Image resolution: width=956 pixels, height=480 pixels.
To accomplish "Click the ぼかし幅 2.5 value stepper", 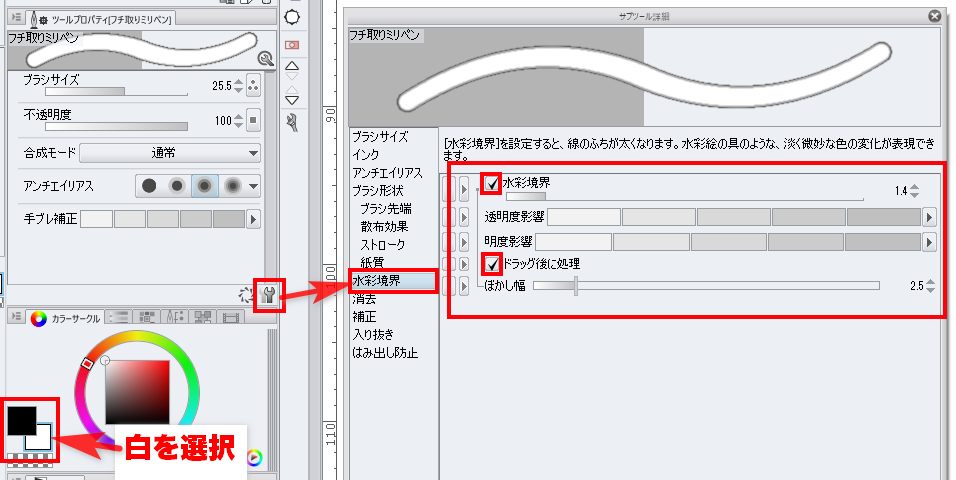I will click(930, 285).
